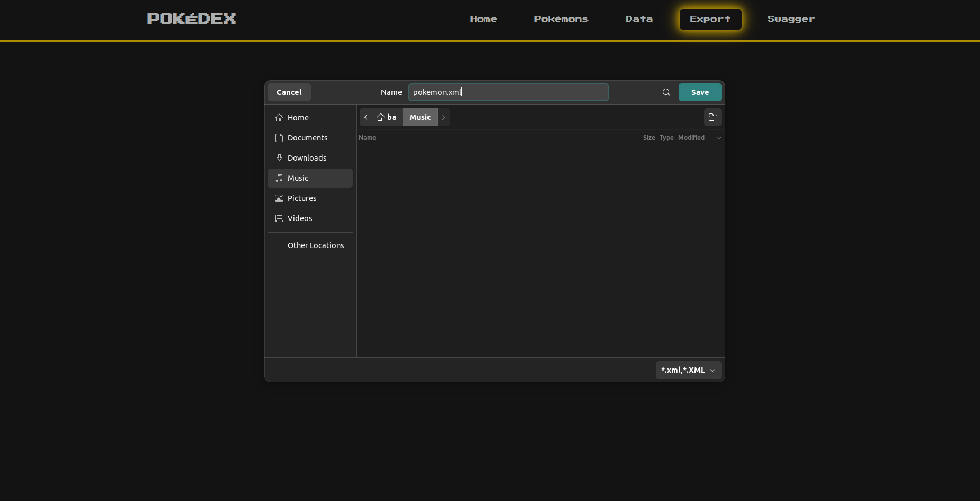Open the Data nav tab
Screen dimensions: 980x501
[x=639, y=19]
